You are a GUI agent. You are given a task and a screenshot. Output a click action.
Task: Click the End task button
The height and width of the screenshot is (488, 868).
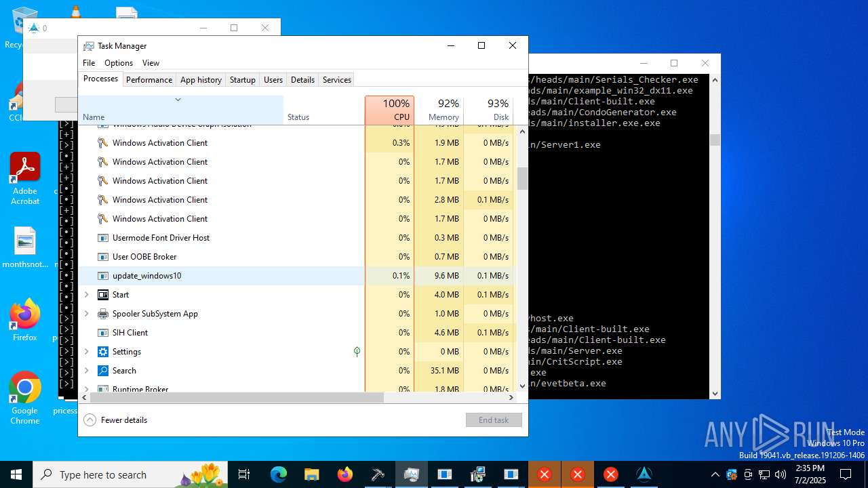(494, 420)
